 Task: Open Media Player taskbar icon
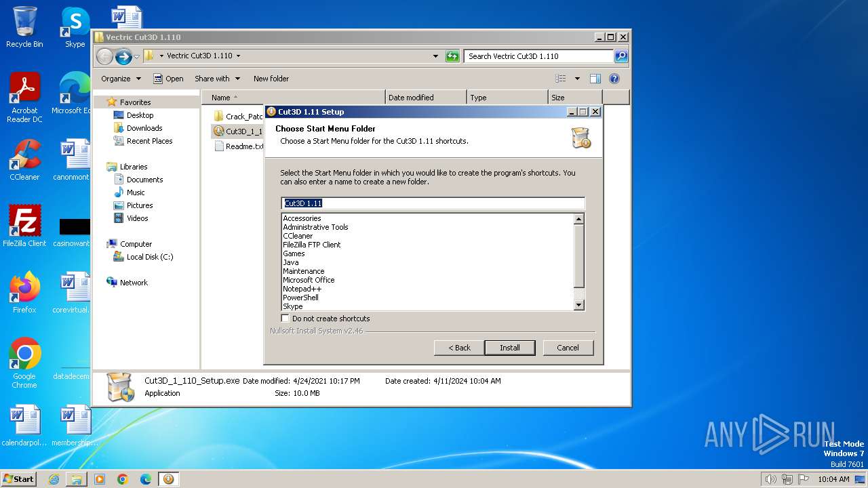tap(100, 479)
